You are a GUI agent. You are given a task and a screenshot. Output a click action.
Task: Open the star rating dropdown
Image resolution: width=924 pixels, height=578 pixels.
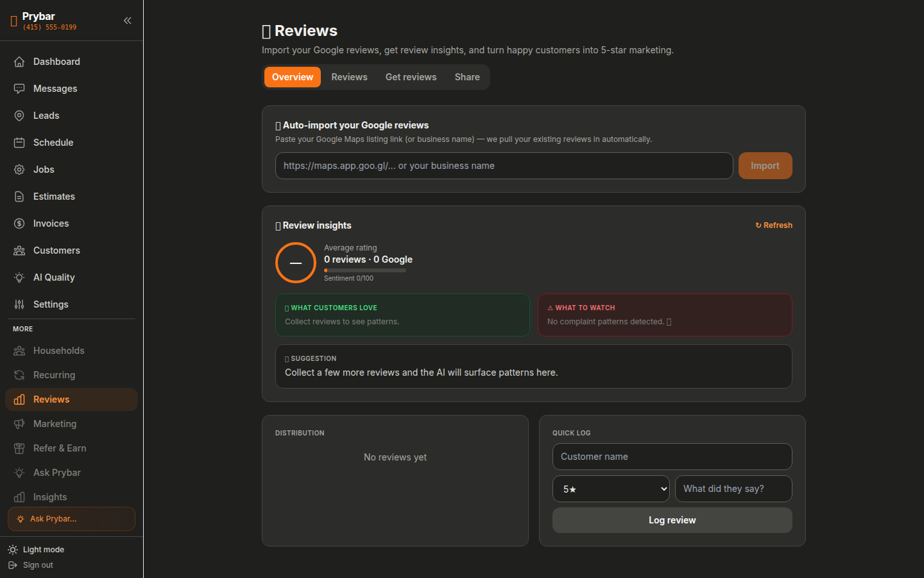pyautogui.click(x=611, y=489)
